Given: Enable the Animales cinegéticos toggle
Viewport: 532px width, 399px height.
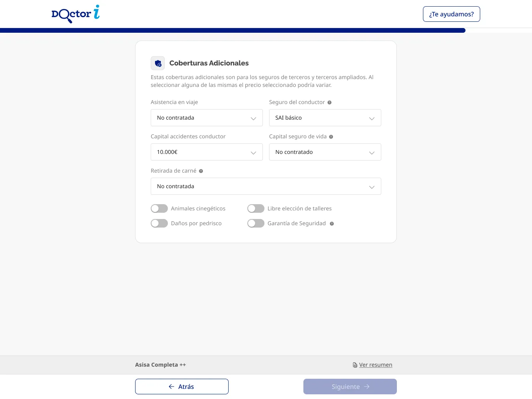Looking at the screenshot, I should (x=159, y=208).
